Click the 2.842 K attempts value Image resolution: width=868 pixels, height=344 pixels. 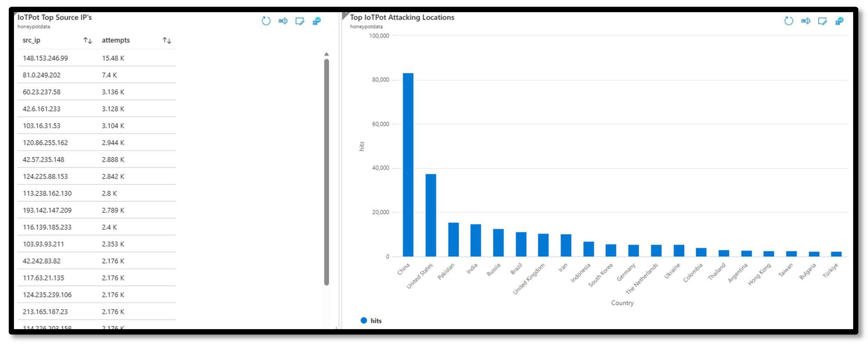[113, 176]
